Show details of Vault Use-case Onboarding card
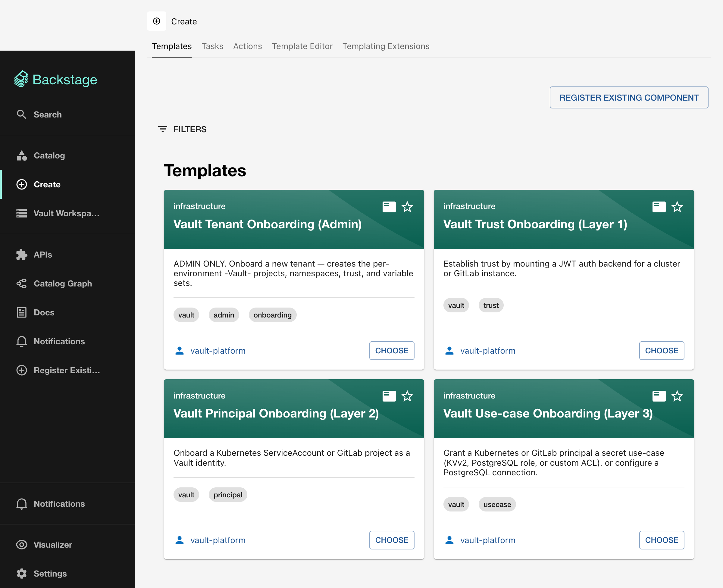 click(x=659, y=396)
